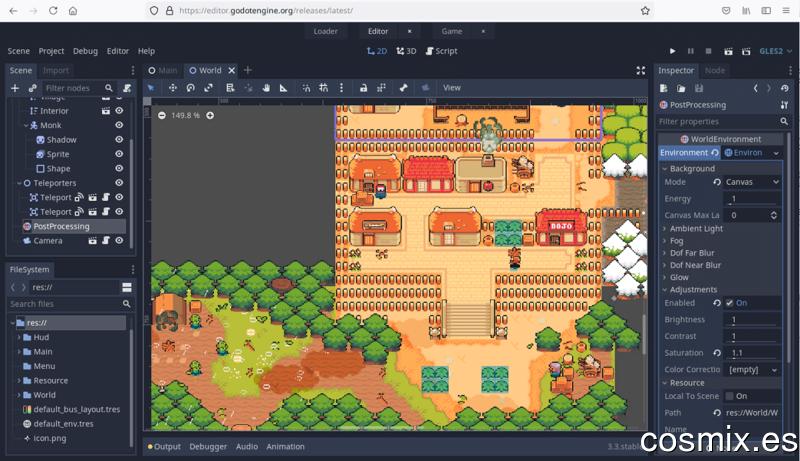Image resolution: width=800 pixels, height=461 pixels.
Task: Expand the Hud folder
Action: tap(19, 337)
